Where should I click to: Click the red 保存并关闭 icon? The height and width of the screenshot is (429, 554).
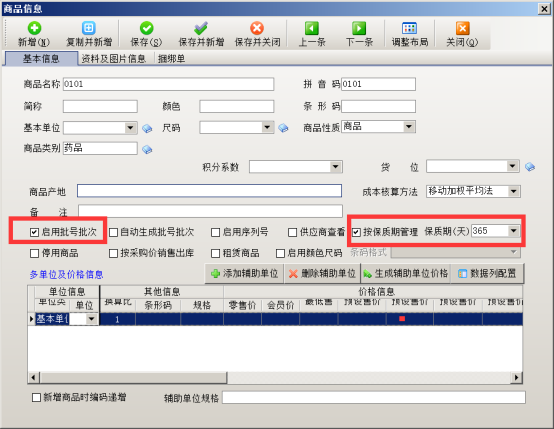(257, 28)
